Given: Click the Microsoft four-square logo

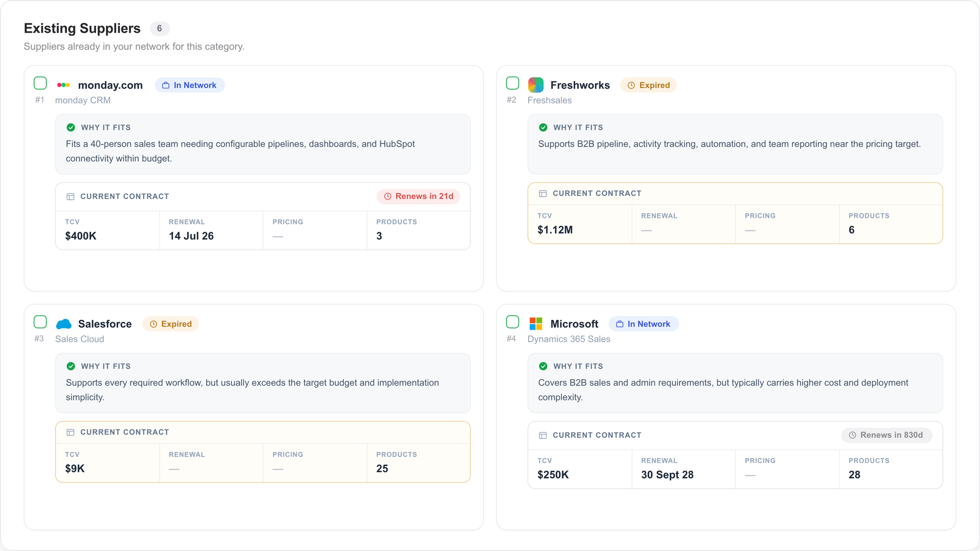Looking at the screenshot, I should pos(536,324).
